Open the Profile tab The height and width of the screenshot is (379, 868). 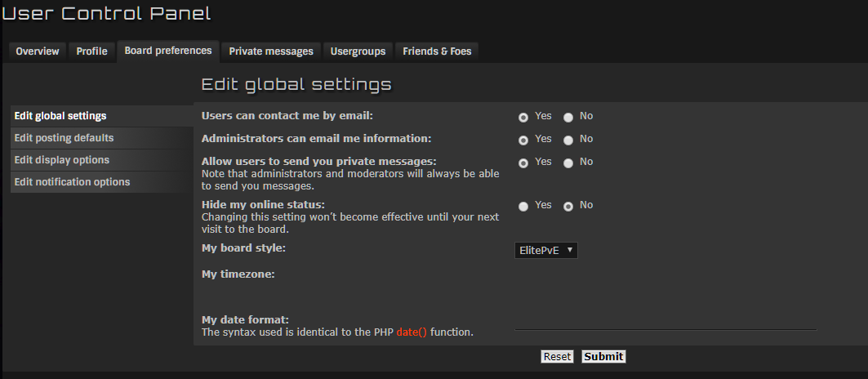tap(91, 51)
